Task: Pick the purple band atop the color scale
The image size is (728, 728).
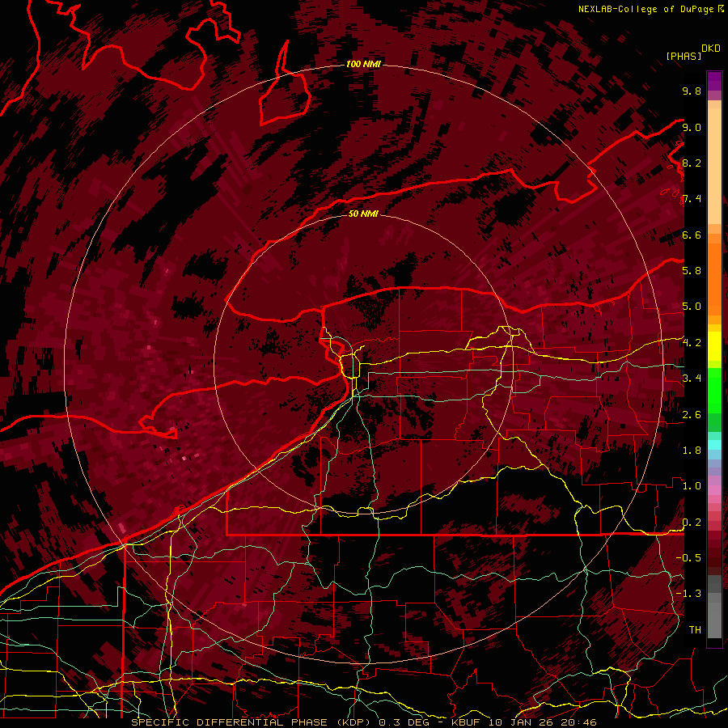Action: click(714, 81)
